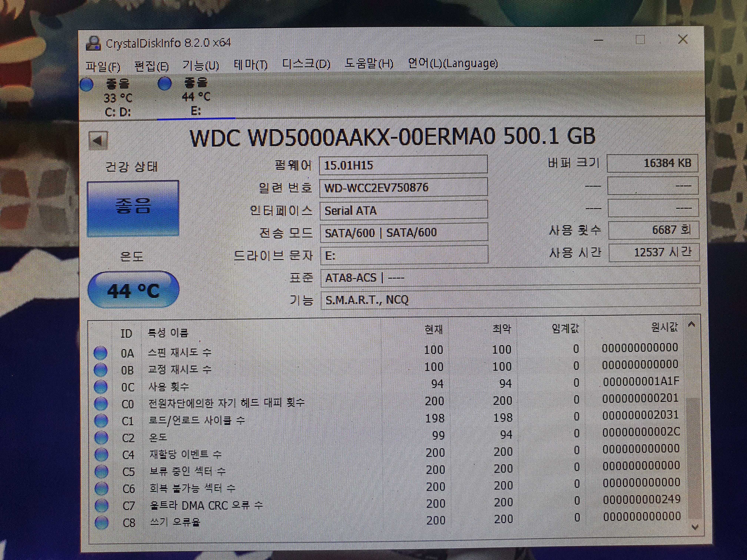The height and width of the screenshot is (560, 747).
Task: Close the CrystalDiskInfo window
Action: coord(683,39)
